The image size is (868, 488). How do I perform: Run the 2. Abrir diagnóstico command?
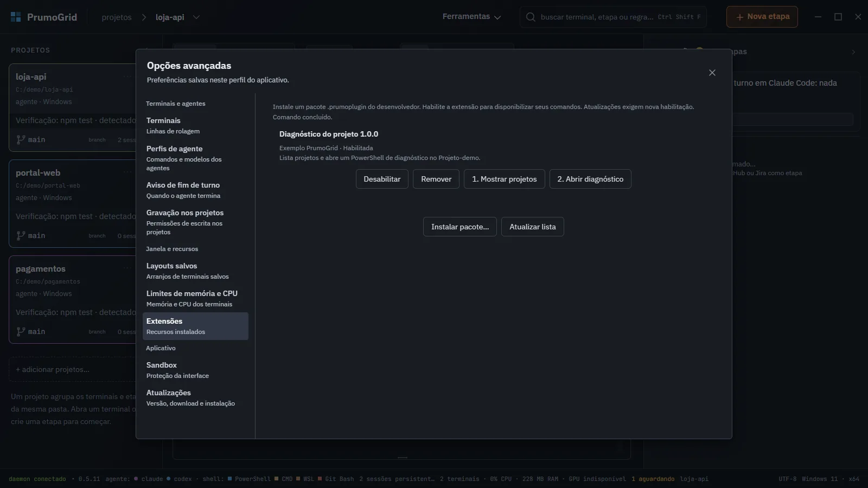590,179
